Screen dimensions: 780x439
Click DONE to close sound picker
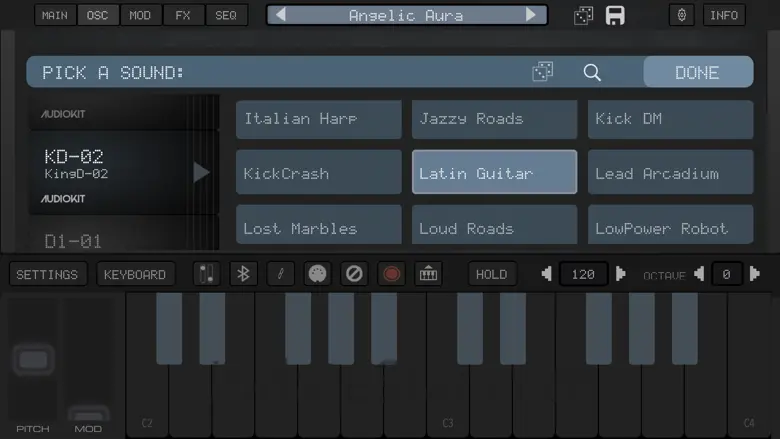click(x=698, y=73)
